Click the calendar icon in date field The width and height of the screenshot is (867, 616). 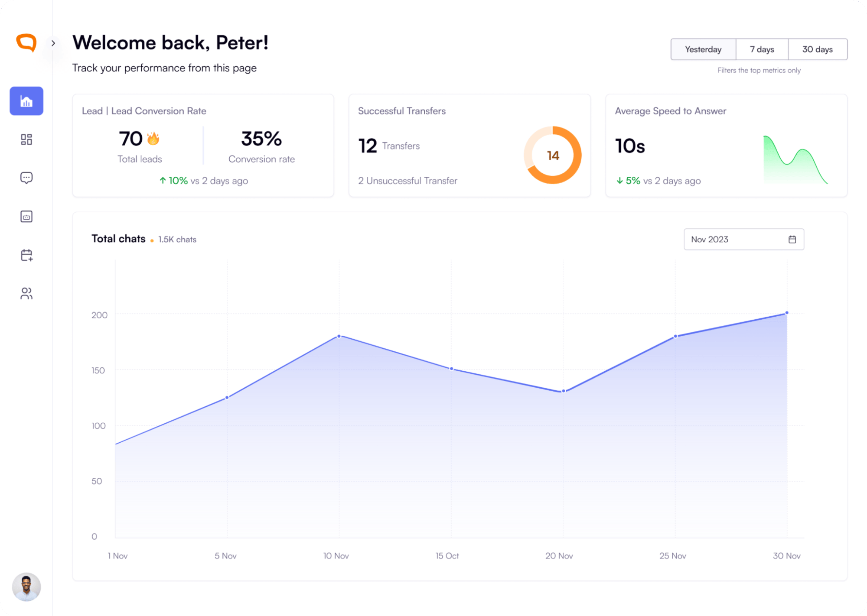tap(792, 239)
